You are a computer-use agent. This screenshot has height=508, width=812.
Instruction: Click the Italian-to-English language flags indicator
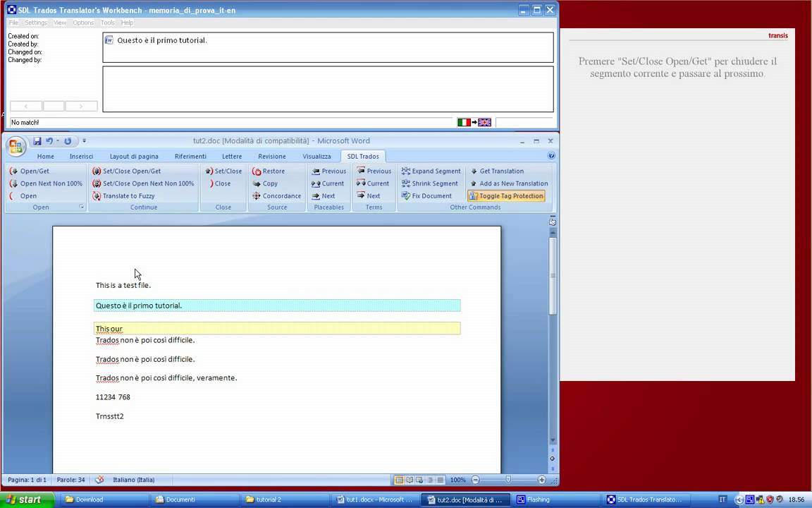(474, 122)
